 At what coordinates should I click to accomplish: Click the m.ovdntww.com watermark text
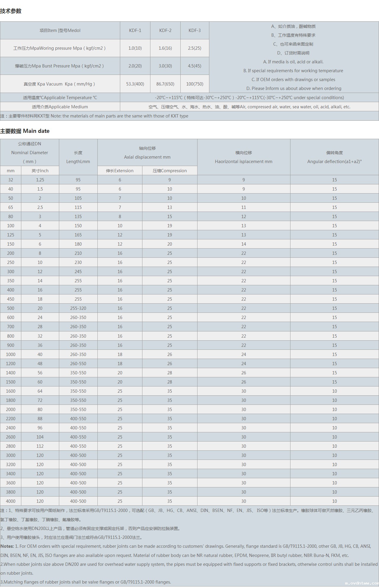(x=362, y=583)
